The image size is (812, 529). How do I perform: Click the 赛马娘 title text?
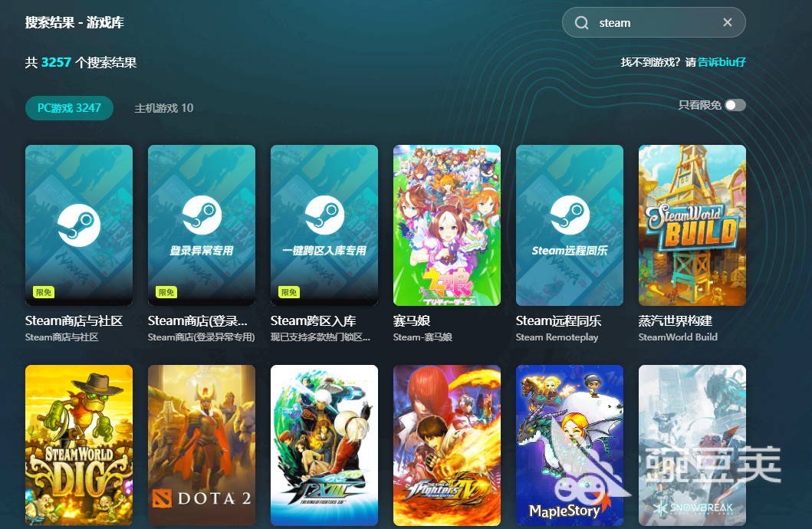tap(412, 321)
